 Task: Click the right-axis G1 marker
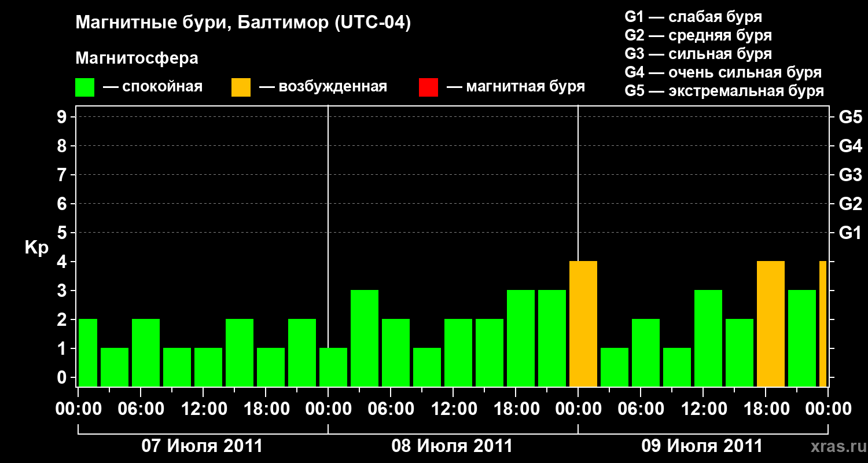click(850, 233)
